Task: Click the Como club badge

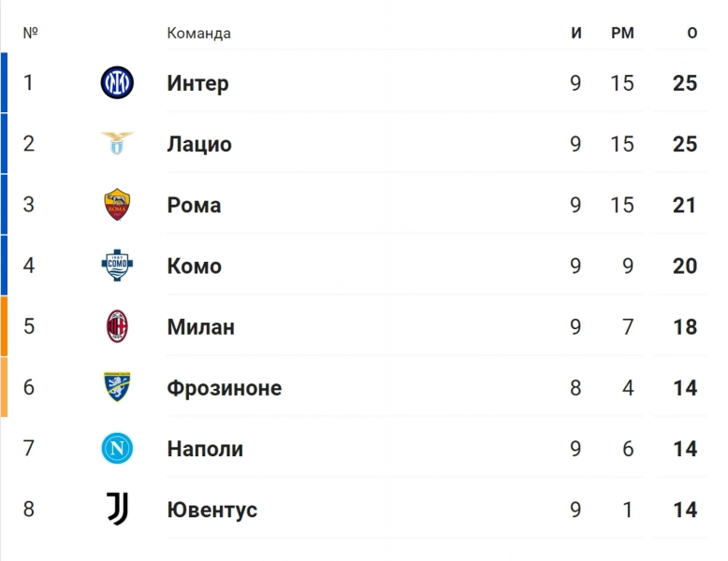Action: tap(117, 265)
